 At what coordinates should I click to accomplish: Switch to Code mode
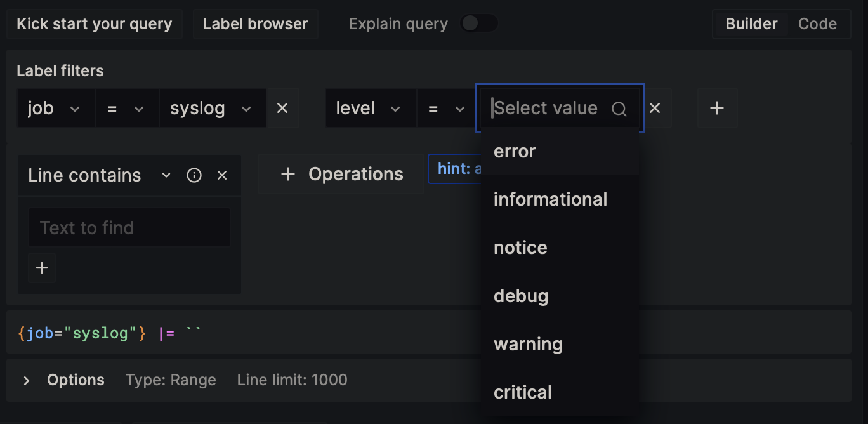click(x=817, y=24)
